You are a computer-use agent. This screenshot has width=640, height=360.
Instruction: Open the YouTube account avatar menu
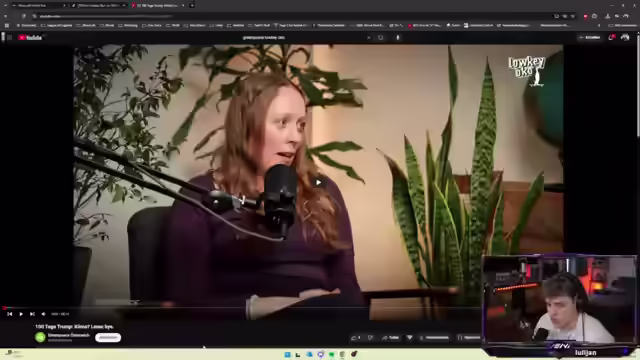[625, 38]
